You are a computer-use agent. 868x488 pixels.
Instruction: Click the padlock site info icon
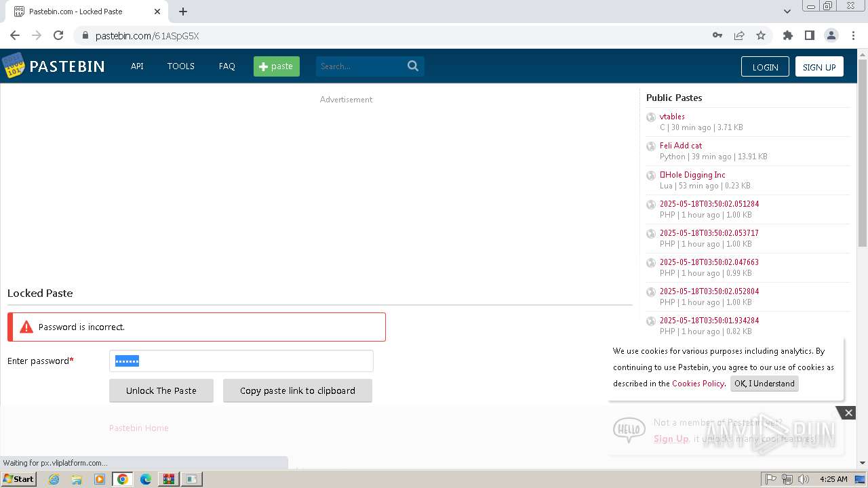point(85,35)
